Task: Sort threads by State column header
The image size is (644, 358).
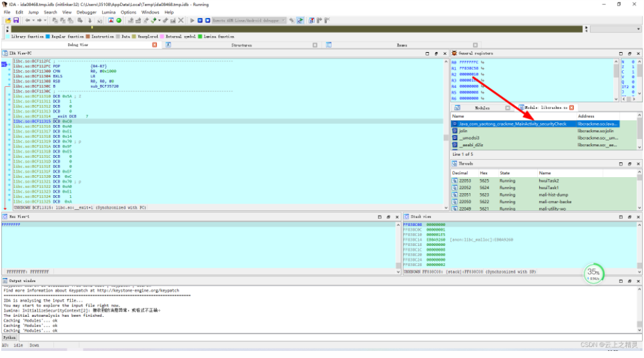Action: tap(505, 173)
